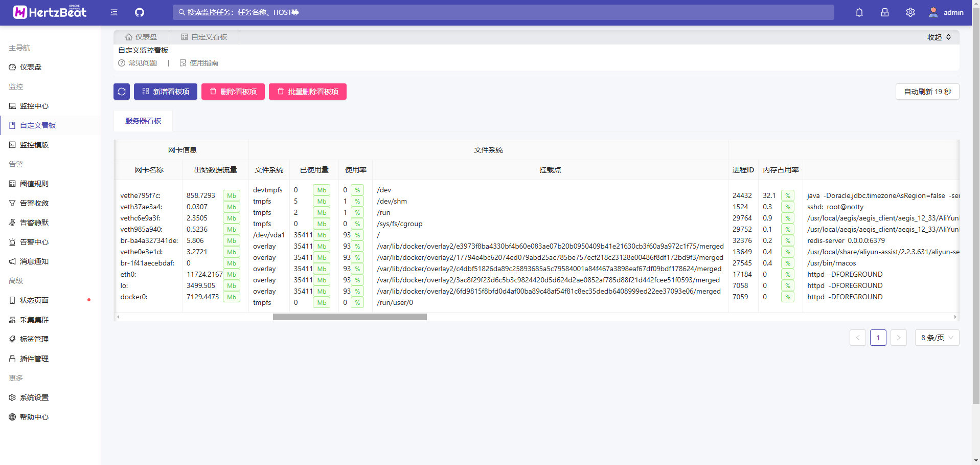Open 告警静默 in the sidebar
980x465 pixels.
[x=50, y=223]
